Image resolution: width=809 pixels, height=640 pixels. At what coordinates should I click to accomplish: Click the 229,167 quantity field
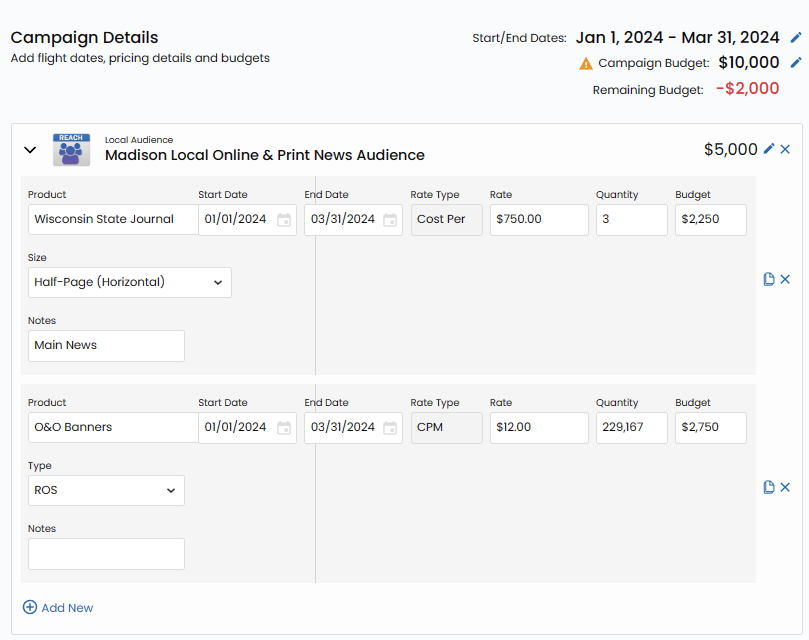631,428
